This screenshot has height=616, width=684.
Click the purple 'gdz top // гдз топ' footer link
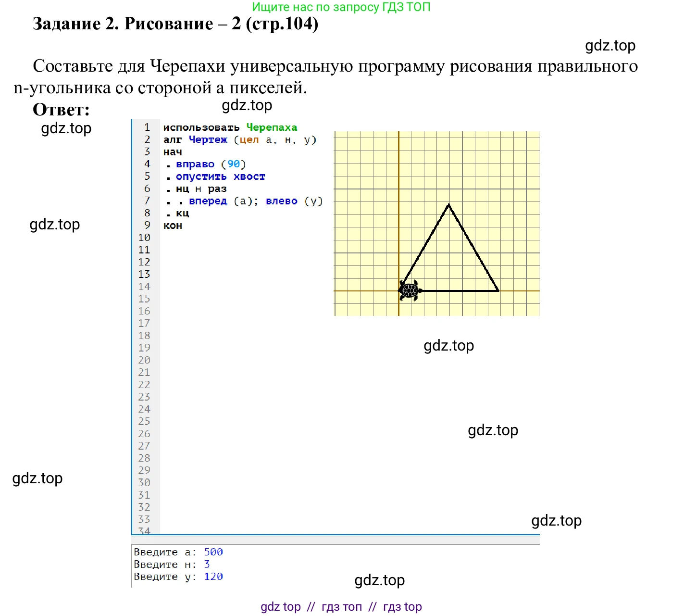[x=341, y=607]
